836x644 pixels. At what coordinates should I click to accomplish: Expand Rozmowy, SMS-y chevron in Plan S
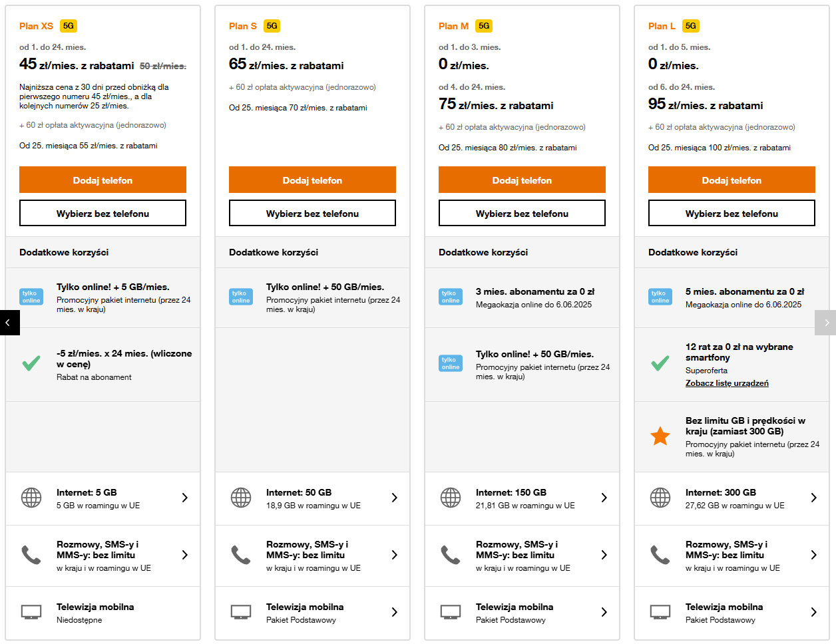click(395, 555)
